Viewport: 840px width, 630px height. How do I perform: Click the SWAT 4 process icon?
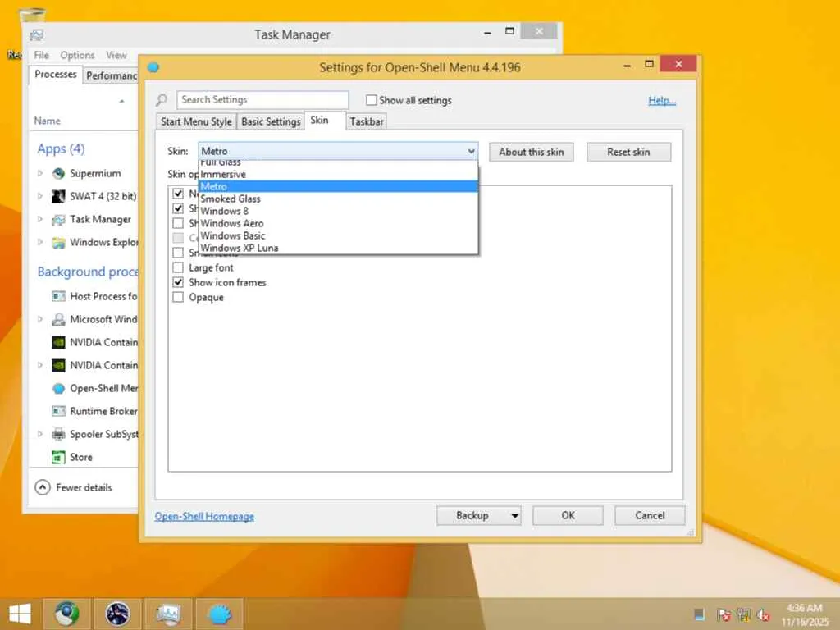coord(58,197)
